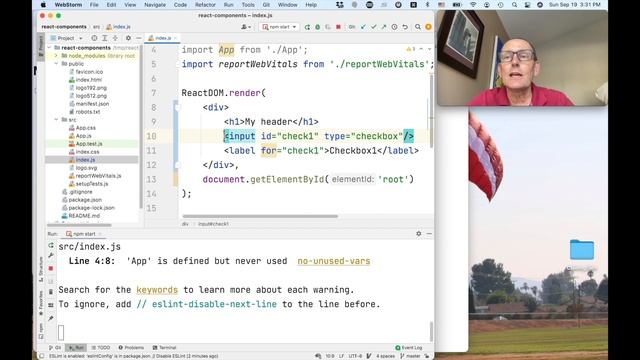
Task: Click the fold toggle on line 12
Action: [x=177, y=165]
